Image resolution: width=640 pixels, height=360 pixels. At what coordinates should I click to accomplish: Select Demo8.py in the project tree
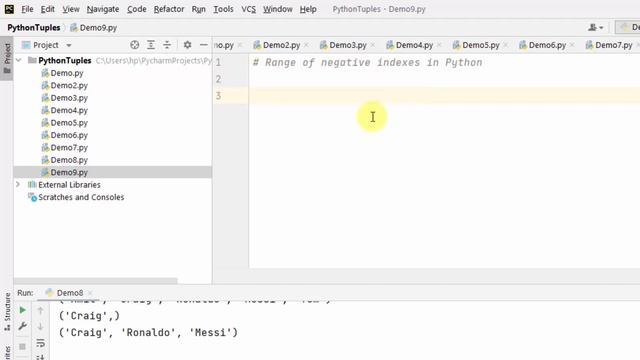click(64, 160)
